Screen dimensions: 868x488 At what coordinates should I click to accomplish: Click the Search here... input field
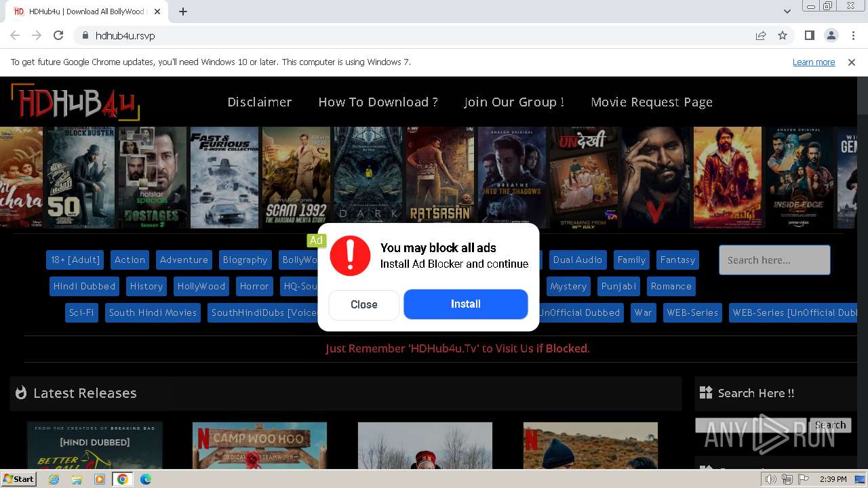pos(774,260)
